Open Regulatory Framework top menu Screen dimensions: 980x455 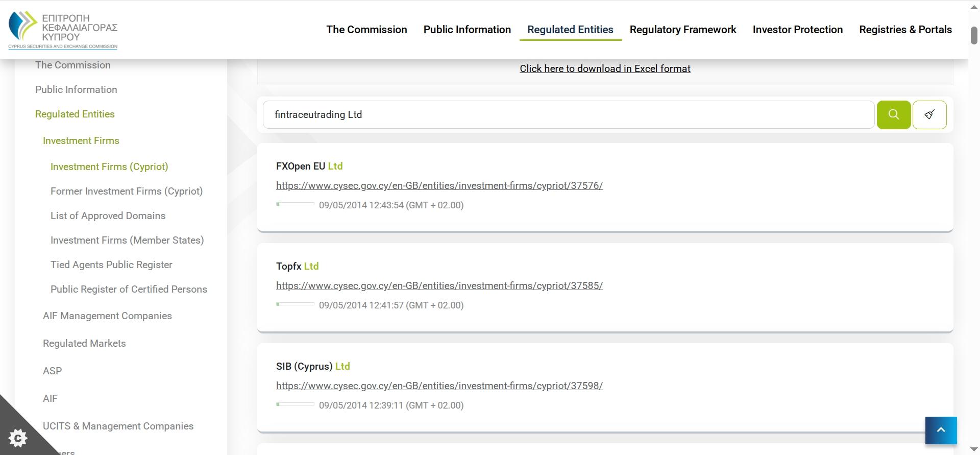click(x=683, y=30)
